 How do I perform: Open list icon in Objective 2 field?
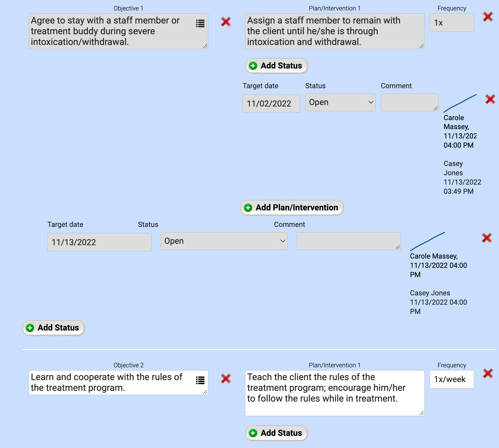pyautogui.click(x=200, y=380)
